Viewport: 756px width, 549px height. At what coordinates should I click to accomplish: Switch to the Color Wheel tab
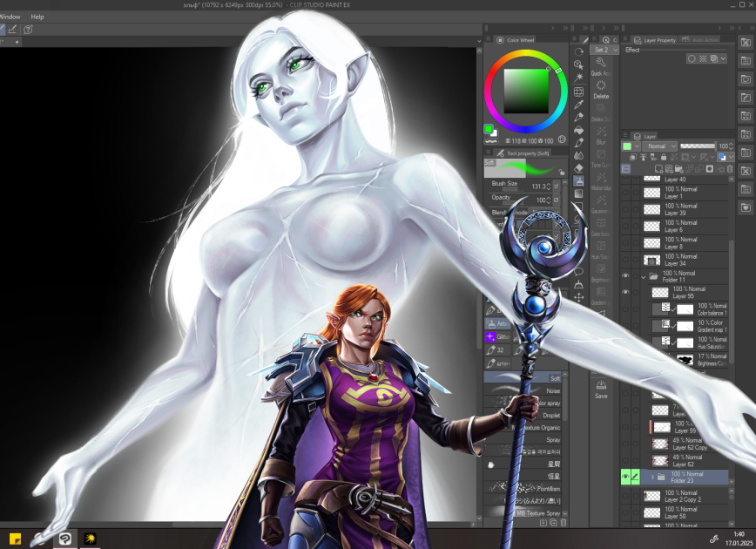(x=516, y=40)
